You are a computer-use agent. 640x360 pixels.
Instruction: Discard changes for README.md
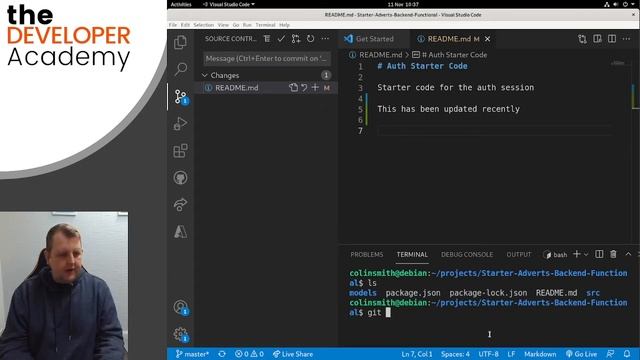pos(304,87)
